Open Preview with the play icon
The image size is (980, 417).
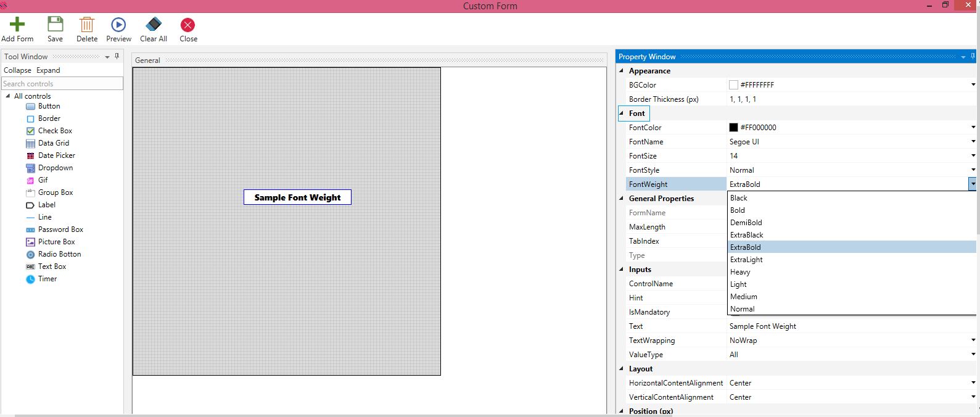118,25
